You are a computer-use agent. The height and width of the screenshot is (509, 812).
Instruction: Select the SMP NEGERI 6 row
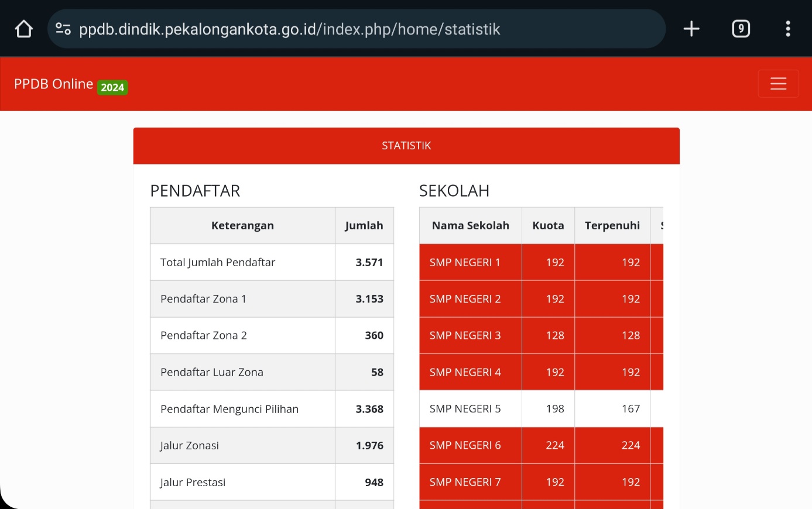tap(542, 446)
